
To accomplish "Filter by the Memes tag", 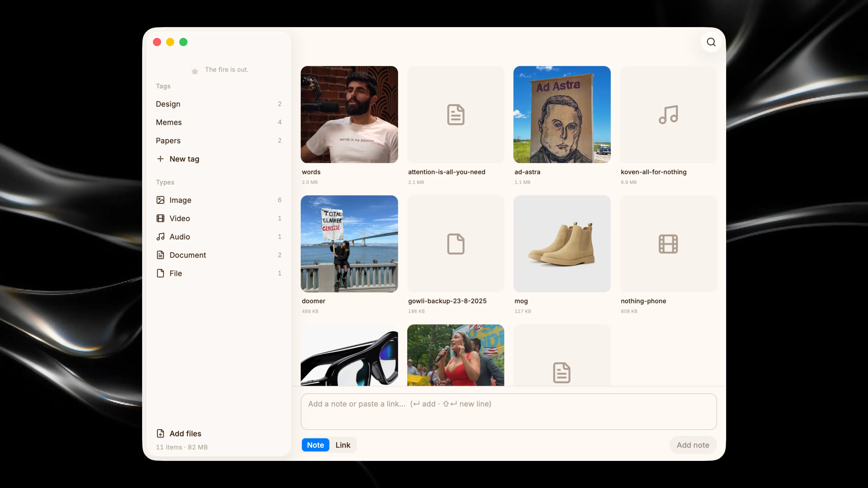I will click(x=218, y=122).
